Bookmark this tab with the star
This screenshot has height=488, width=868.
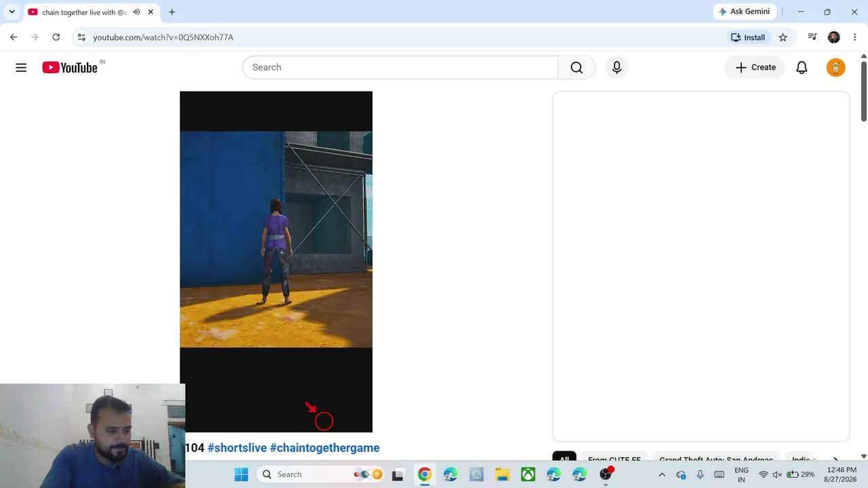(783, 37)
